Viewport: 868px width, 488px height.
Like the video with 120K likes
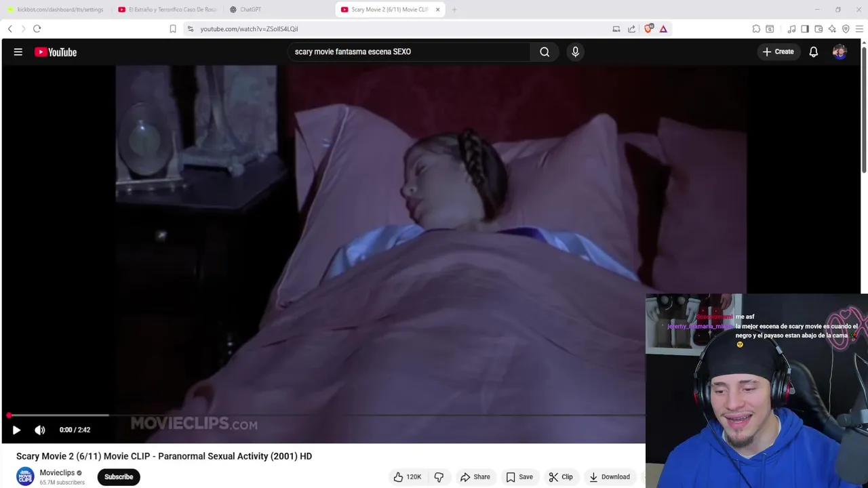pyautogui.click(x=407, y=477)
